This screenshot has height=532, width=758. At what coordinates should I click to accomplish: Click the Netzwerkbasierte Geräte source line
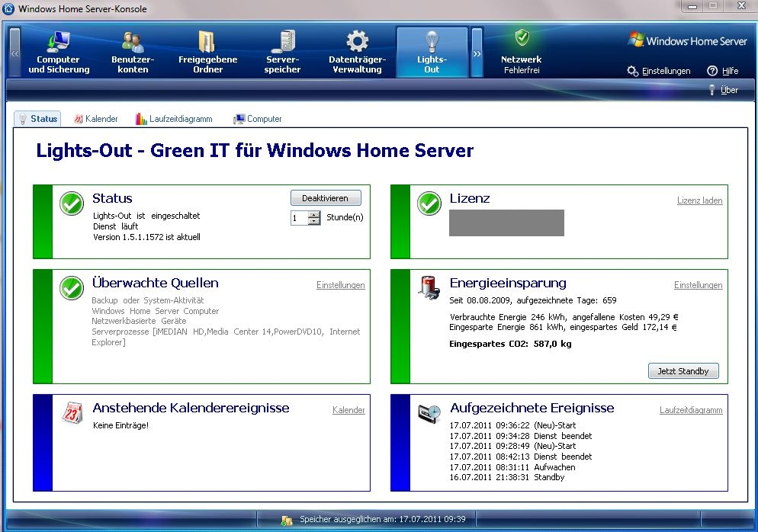139,321
